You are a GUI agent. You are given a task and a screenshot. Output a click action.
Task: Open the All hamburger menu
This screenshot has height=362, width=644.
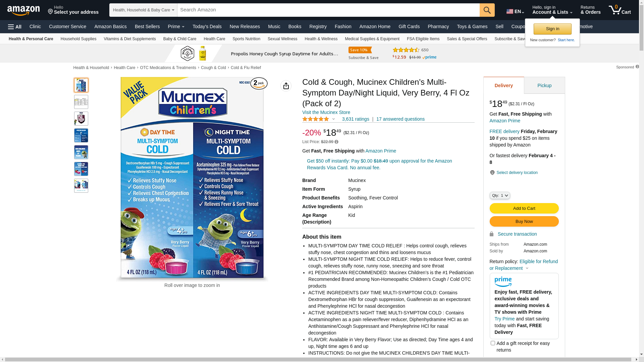coord(15,27)
